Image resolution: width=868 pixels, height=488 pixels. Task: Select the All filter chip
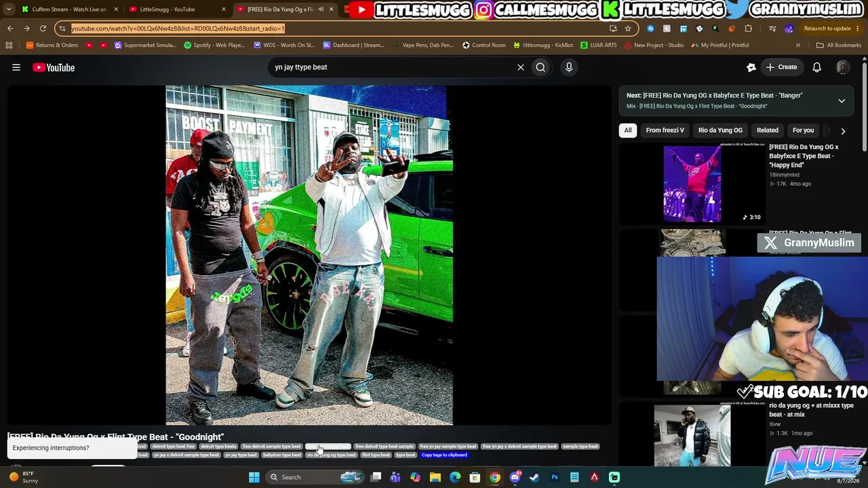(x=628, y=130)
